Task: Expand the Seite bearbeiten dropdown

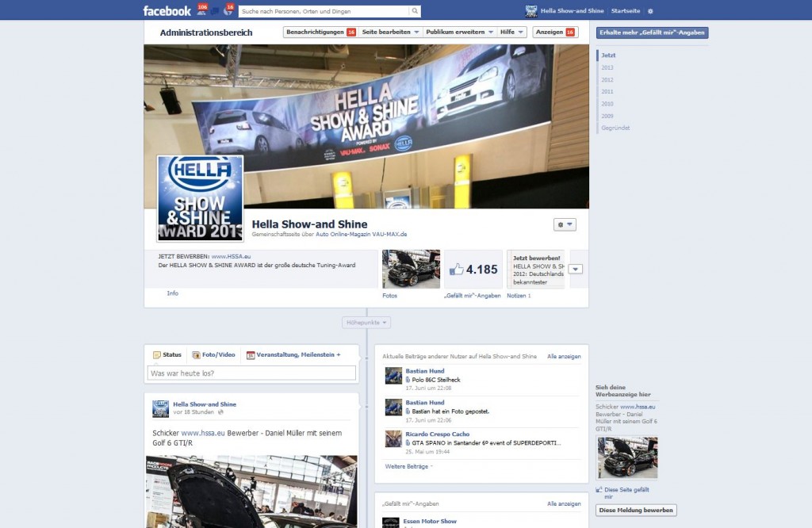Action: (390, 33)
